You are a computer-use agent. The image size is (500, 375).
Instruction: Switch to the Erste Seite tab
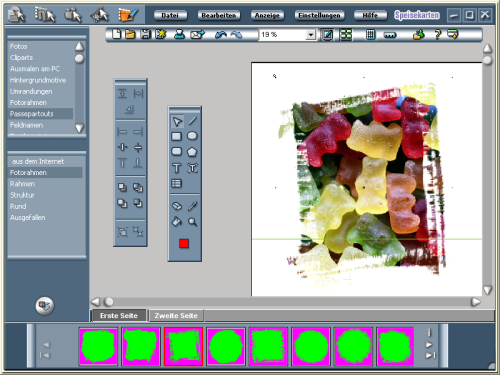click(119, 315)
